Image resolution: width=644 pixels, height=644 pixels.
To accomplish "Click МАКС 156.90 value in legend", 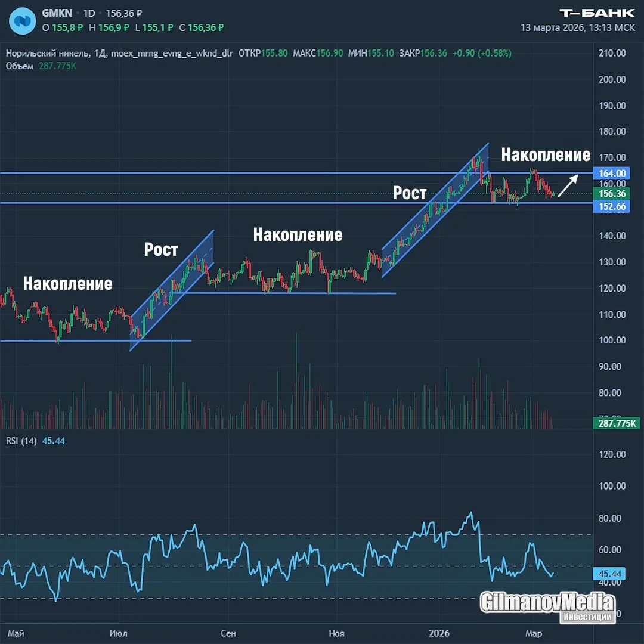I will tap(317, 54).
